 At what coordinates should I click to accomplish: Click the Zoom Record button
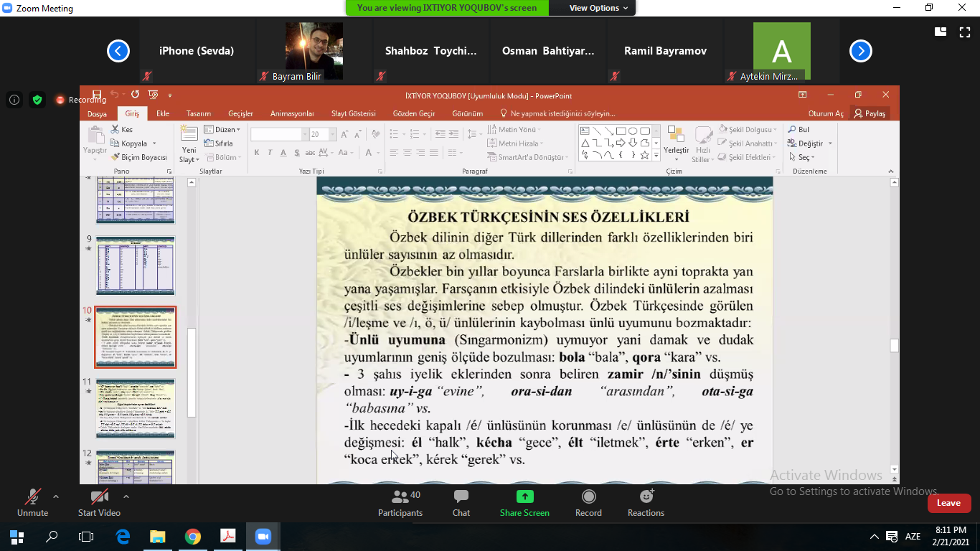[x=588, y=502]
